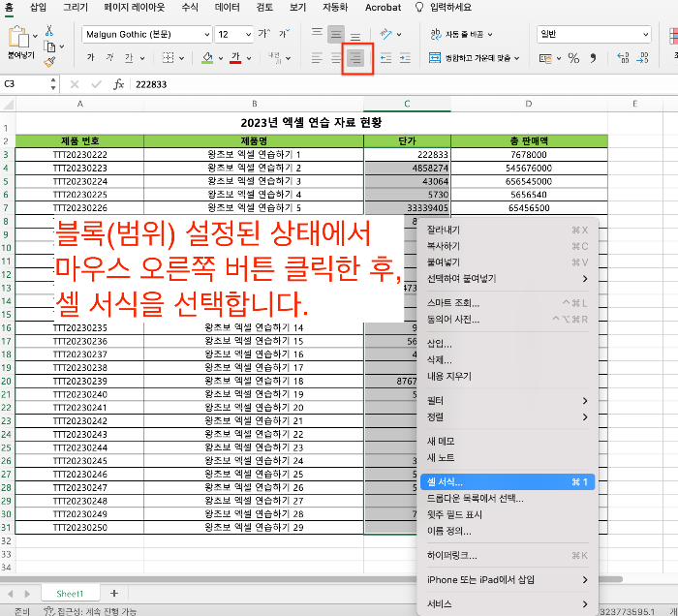Click cell containing TTT20230250
678x616 pixels.
(80, 528)
